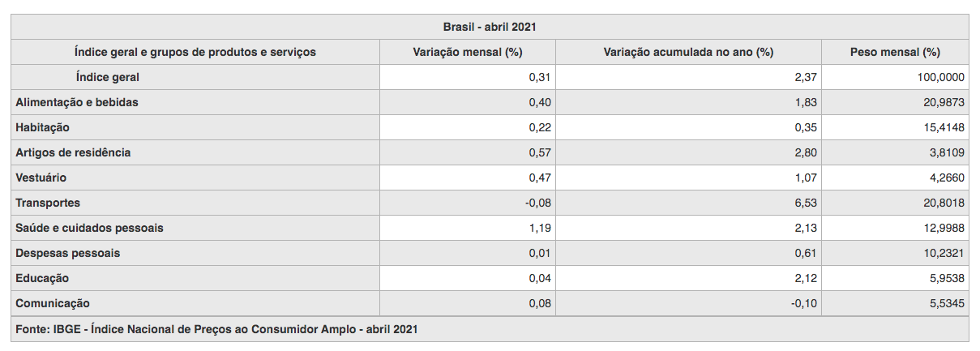
Task: Click the 6,53 accumulated variation value
Action: click(806, 203)
